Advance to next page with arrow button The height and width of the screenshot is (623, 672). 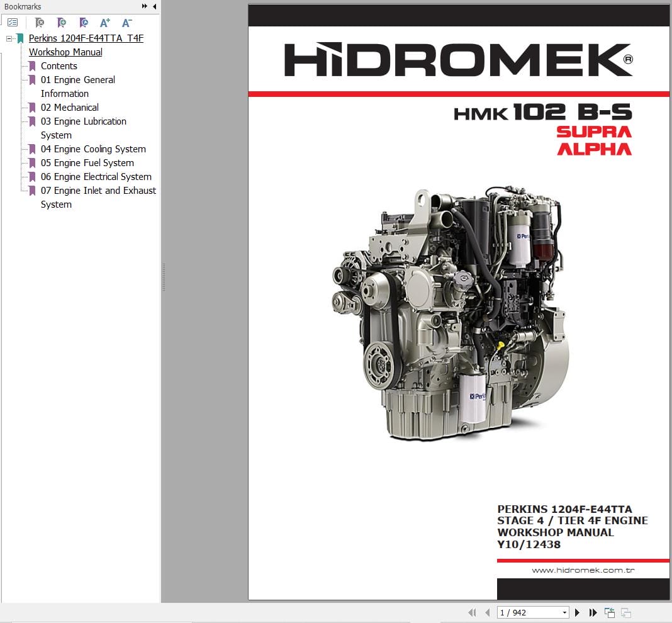click(x=577, y=612)
